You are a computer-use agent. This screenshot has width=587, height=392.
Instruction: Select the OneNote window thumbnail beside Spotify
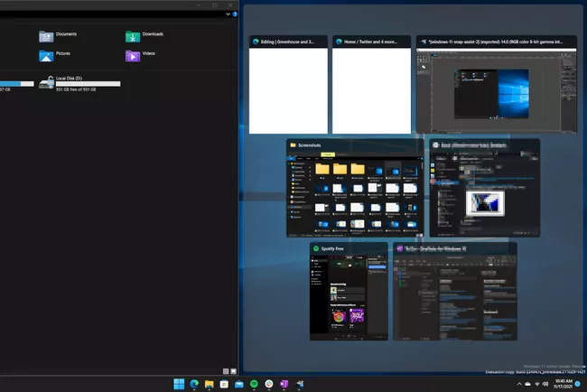coord(455,292)
